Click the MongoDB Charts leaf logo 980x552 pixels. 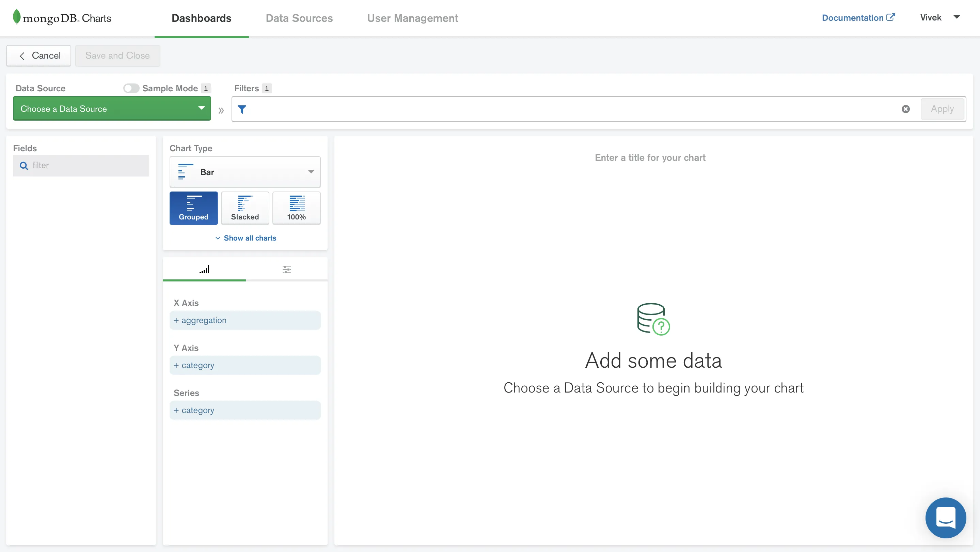pyautogui.click(x=17, y=17)
